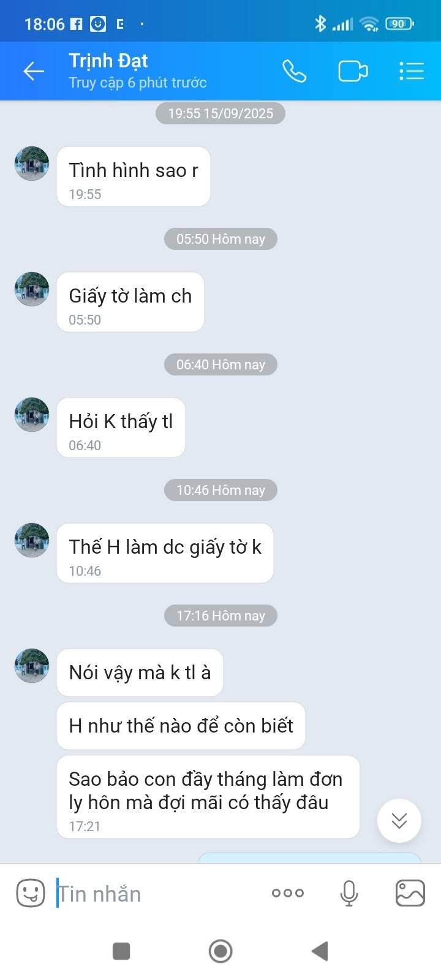Tap Android recent apps square button
Viewport: 441px width, 980px height.
(121, 951)
